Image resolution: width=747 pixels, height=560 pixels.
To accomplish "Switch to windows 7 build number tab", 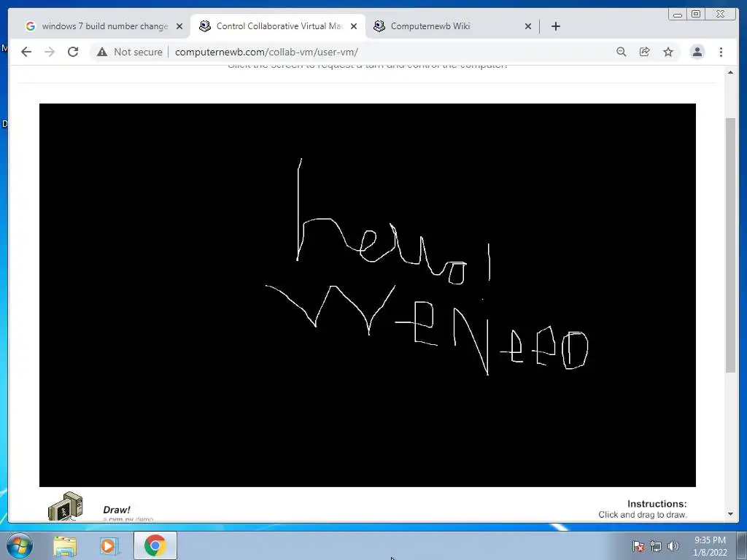I will pyautogui.click(x=104, y=26).
